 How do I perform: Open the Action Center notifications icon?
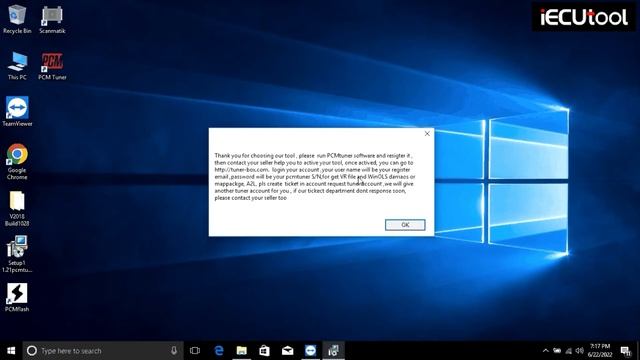click(625, 351)
